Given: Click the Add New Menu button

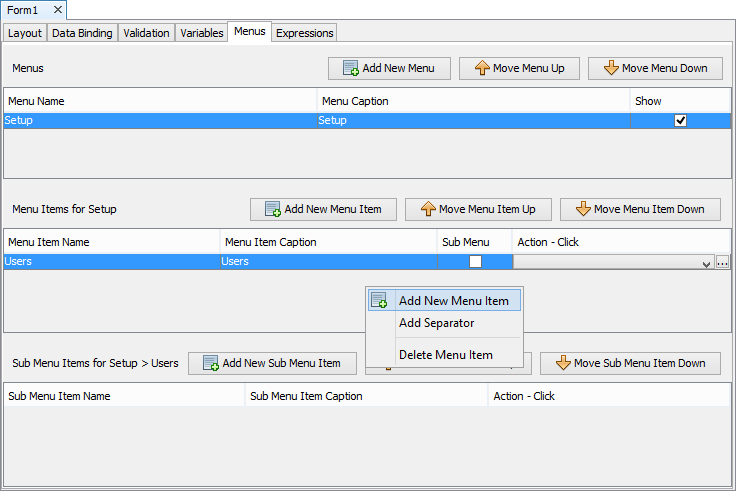Looking at the screenshot, I should point(389,68).
